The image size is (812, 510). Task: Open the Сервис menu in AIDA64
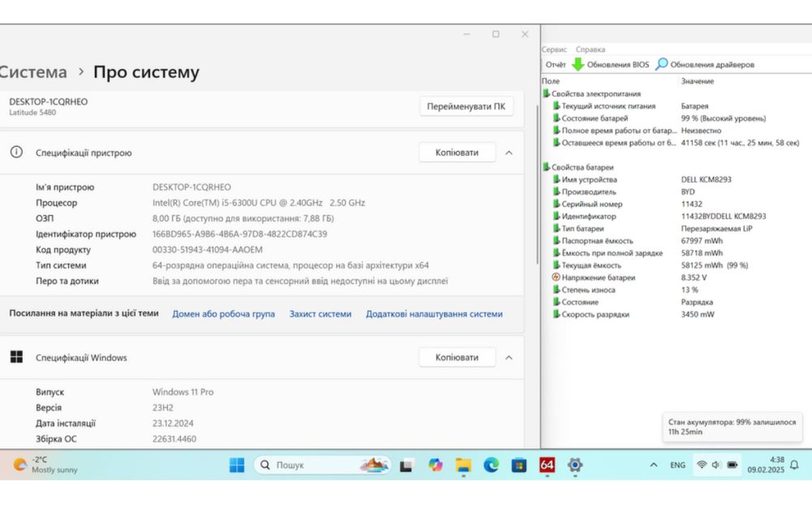[554, 50]
